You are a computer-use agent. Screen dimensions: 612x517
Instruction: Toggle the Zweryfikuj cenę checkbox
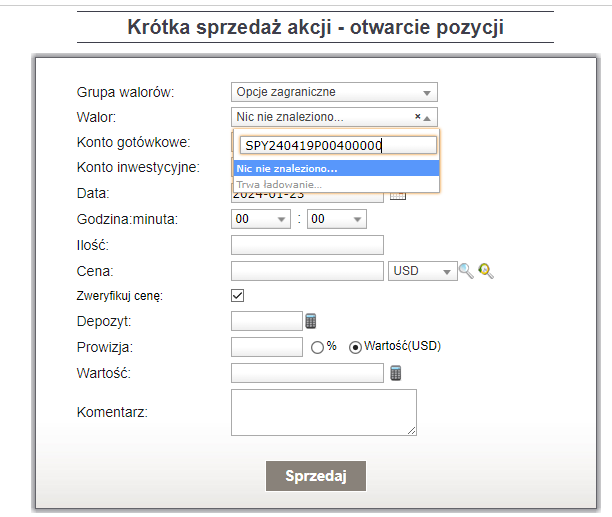click(238, 296)
